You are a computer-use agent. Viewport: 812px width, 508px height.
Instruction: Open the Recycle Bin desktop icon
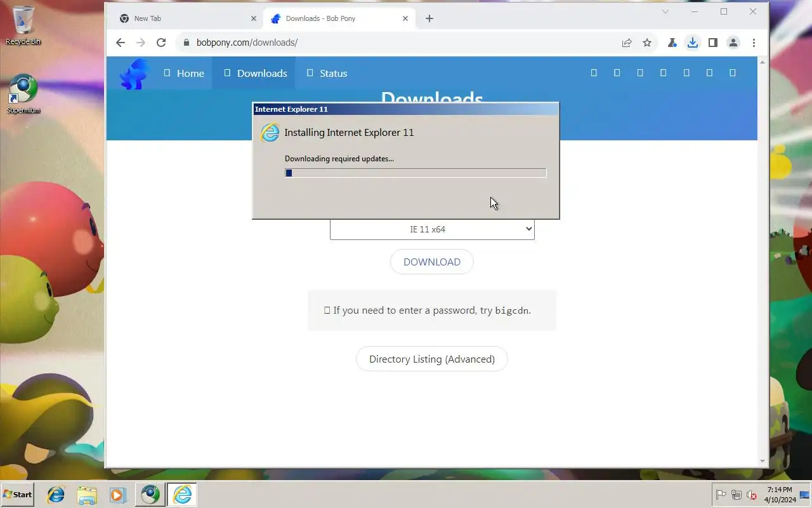click(23, 25)
